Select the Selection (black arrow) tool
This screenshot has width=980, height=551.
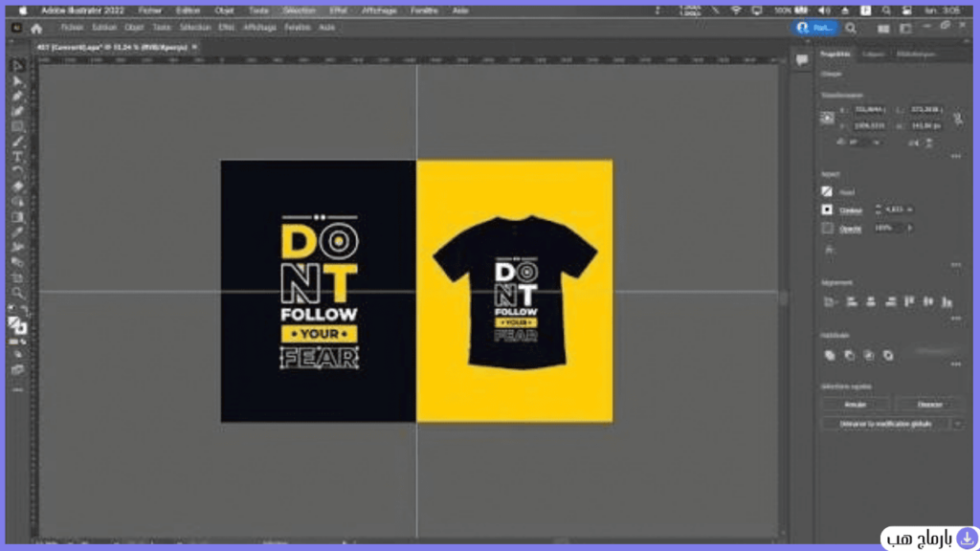point(17,66)
